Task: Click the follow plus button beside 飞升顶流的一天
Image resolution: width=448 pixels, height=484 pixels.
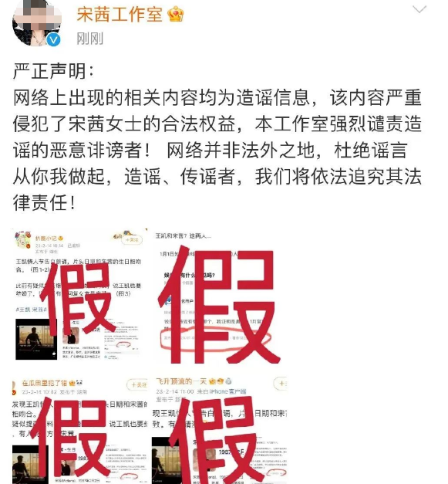Action: pos(280,384)
